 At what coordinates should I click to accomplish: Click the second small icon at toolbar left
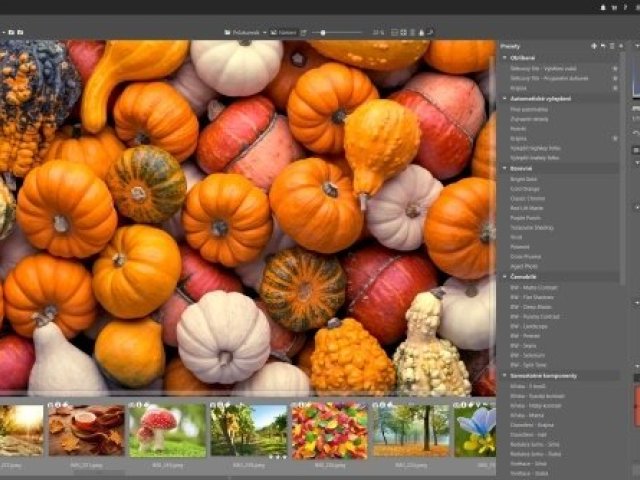(20, 32)
